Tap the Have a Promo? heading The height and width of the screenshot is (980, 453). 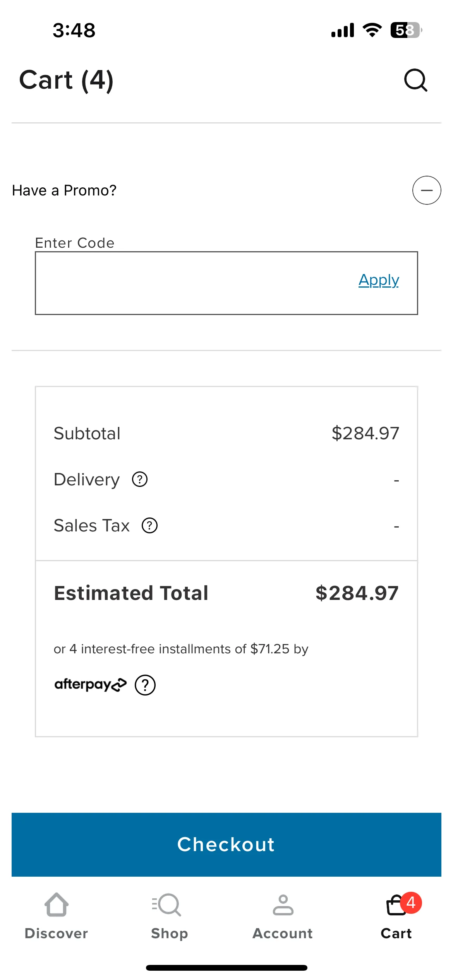click(64, 190)
